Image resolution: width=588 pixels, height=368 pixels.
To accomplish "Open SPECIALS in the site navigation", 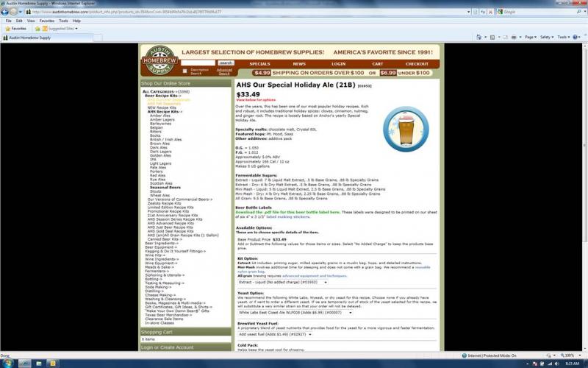I will tap(259, 64).
